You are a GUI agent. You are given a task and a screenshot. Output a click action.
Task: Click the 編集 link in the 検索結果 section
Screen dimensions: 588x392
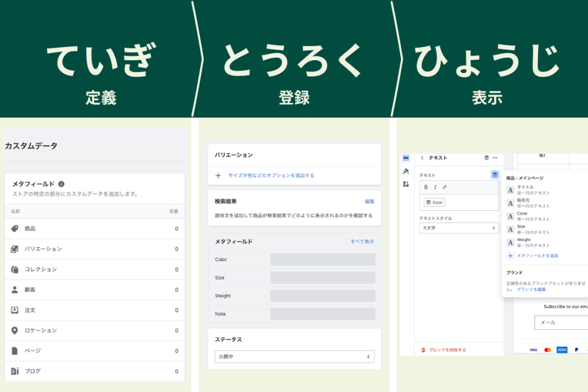(369, 201)
